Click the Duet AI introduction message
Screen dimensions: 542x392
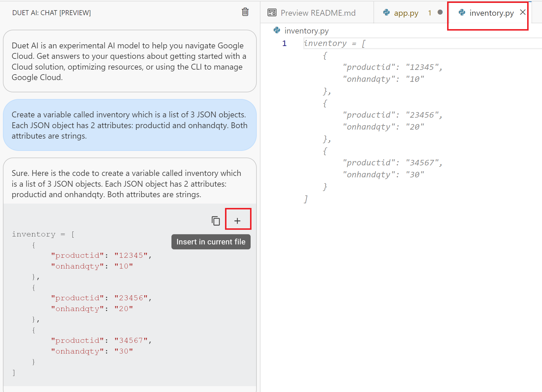point(130,61)
